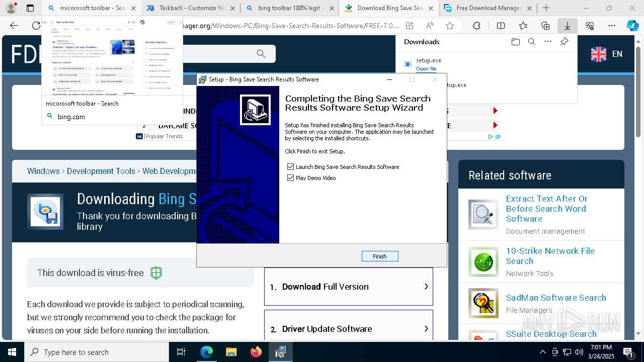644x362 pixels.
Task: Open the Edge profile avatar icon
Action: pyautogui.click(x=11, y=8)
